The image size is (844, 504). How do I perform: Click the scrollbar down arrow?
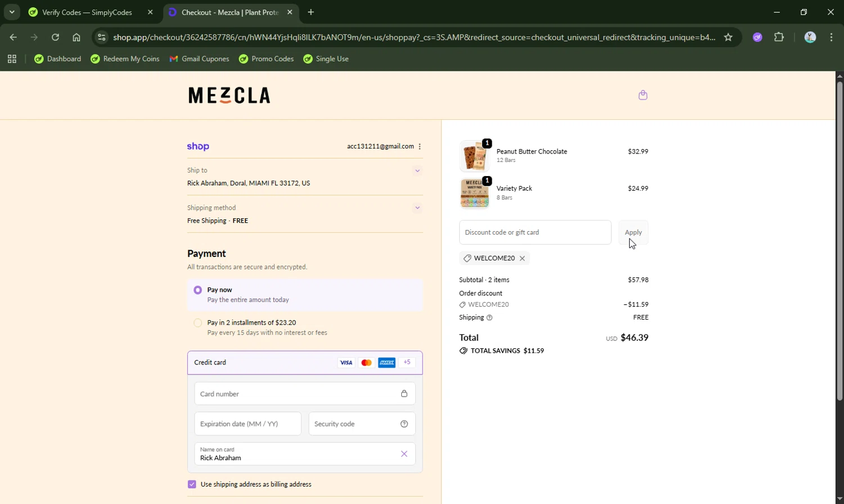[839, 499]
